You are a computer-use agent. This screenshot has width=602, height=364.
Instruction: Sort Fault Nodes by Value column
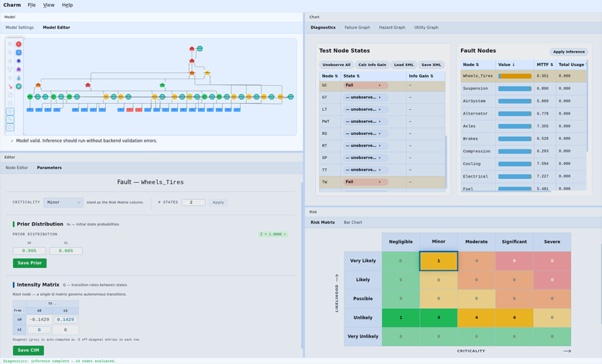[x=506, y=65]
